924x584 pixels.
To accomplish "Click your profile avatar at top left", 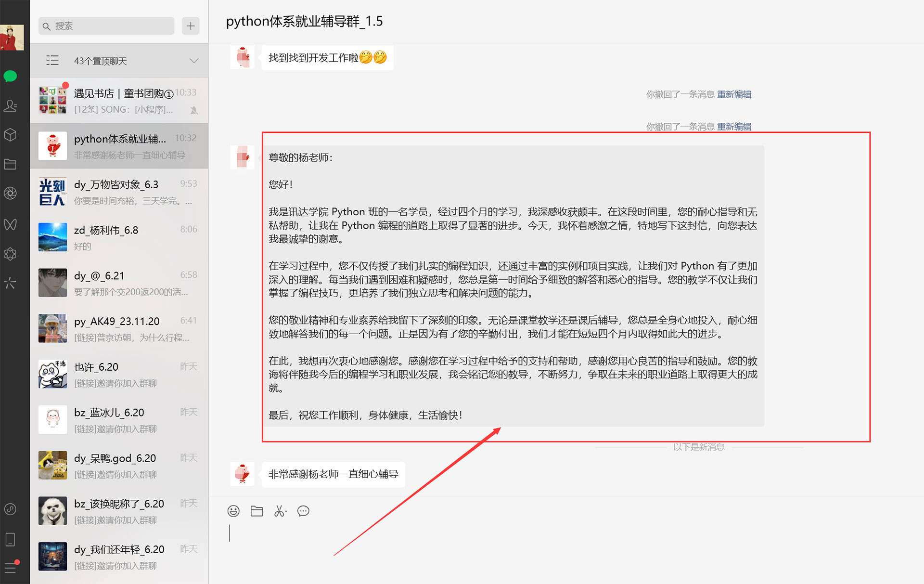I will 12,37.
